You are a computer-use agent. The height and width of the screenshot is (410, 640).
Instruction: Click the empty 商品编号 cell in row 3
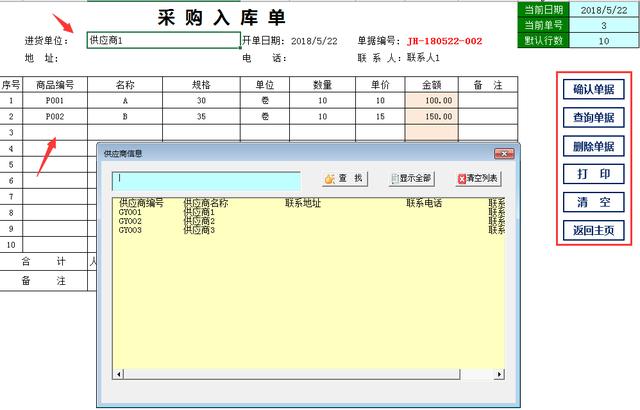[x=55, y=132]
